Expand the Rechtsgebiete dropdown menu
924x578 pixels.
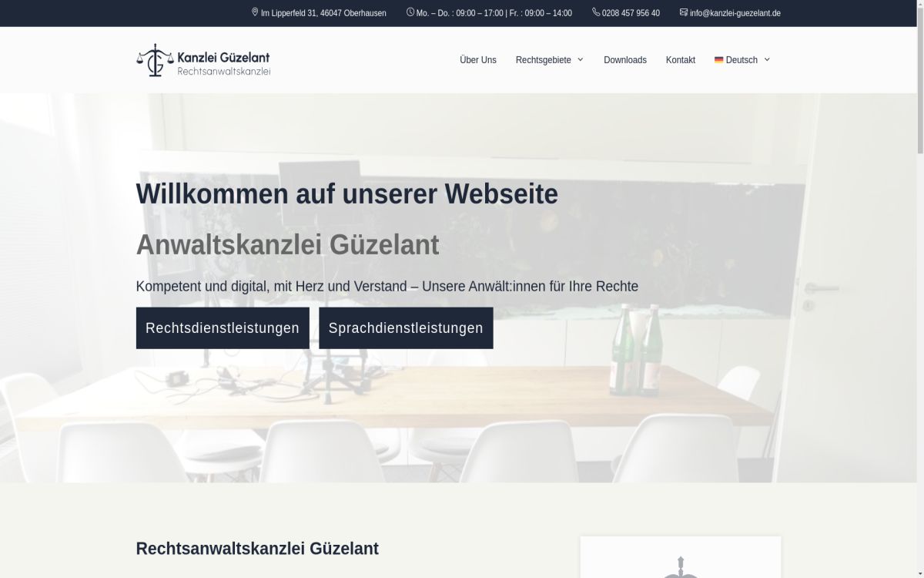point(544,59)
